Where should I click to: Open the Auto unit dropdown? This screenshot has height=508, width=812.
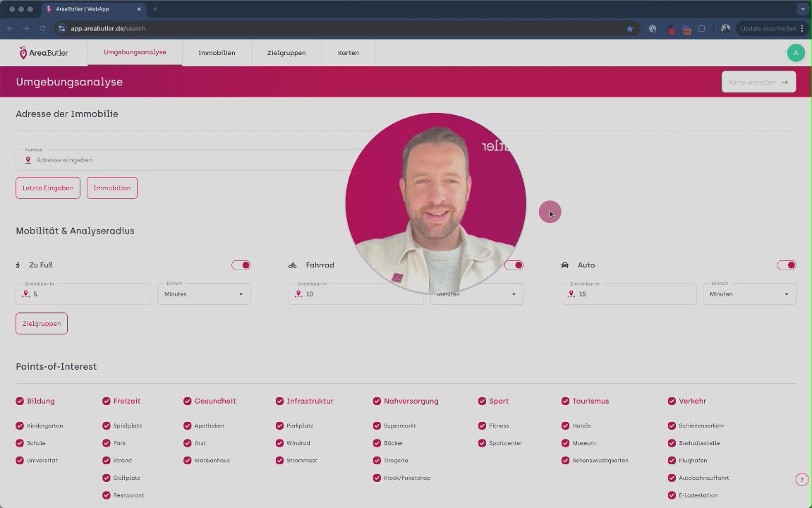(749, 294)
